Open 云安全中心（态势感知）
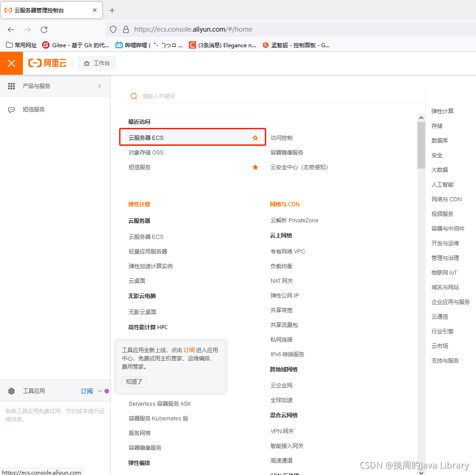The width and height of the screenshot is (476, 475). coord(299,167)
